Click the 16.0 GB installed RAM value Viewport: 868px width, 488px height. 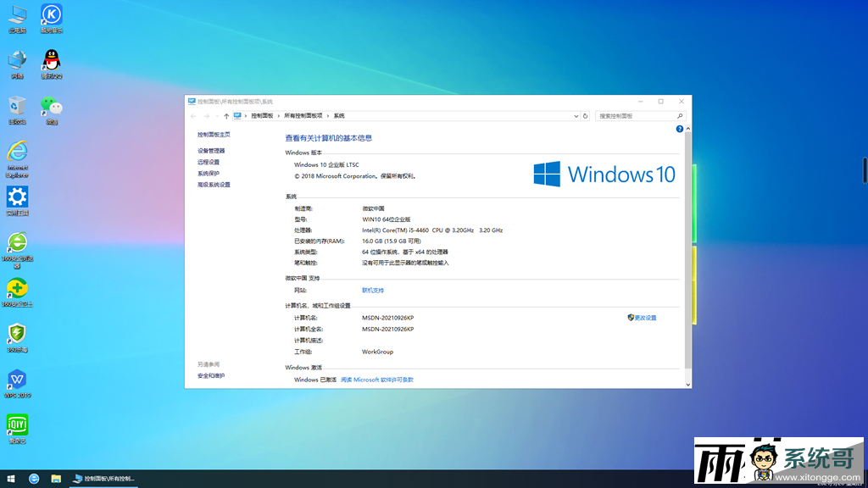click(x=392, y=241)
